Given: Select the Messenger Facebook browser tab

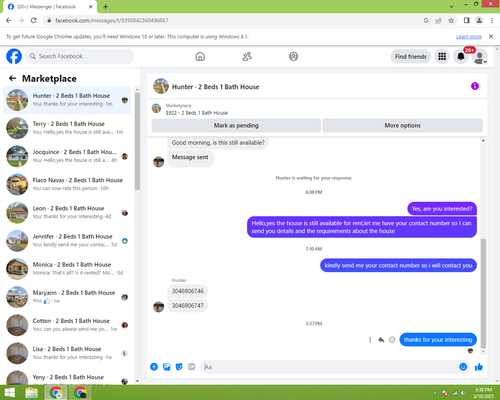Looking at the screenshot, I should pyautogui.click(x=50, y=7).
